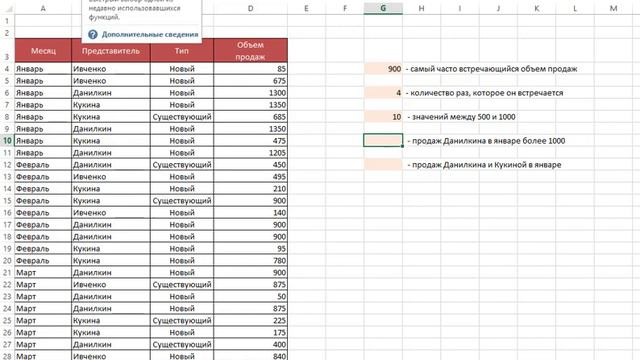Select column I header
640x360 pixels.
click(x=460, y=8)
